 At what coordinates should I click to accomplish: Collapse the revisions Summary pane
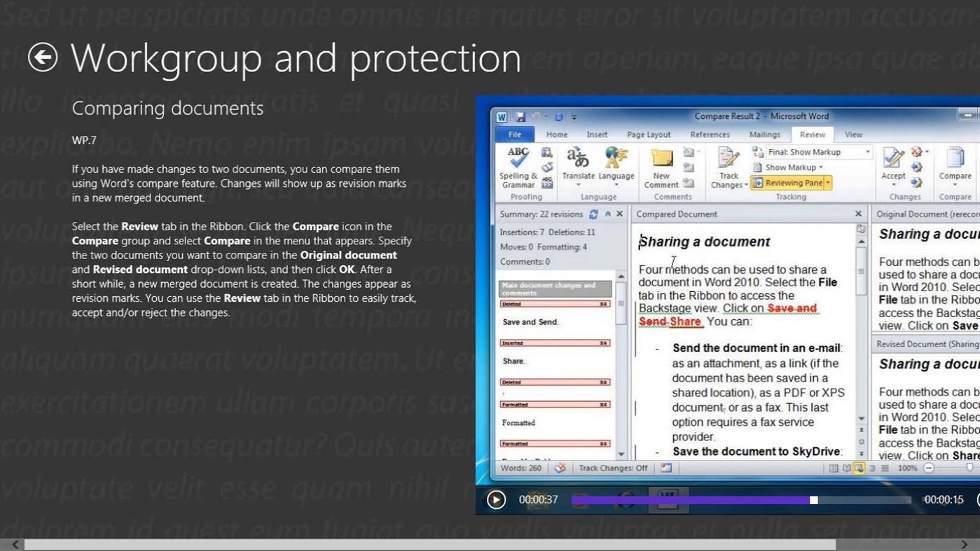(607, 214)
